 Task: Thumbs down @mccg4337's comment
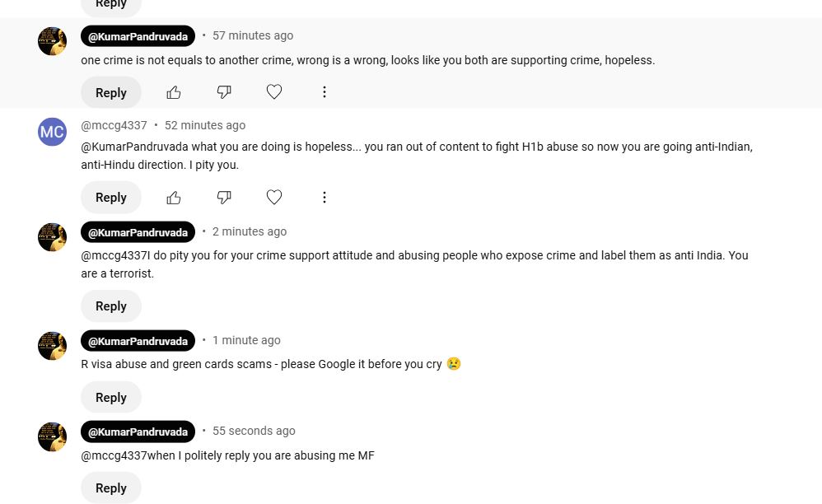tap(224, 197)
